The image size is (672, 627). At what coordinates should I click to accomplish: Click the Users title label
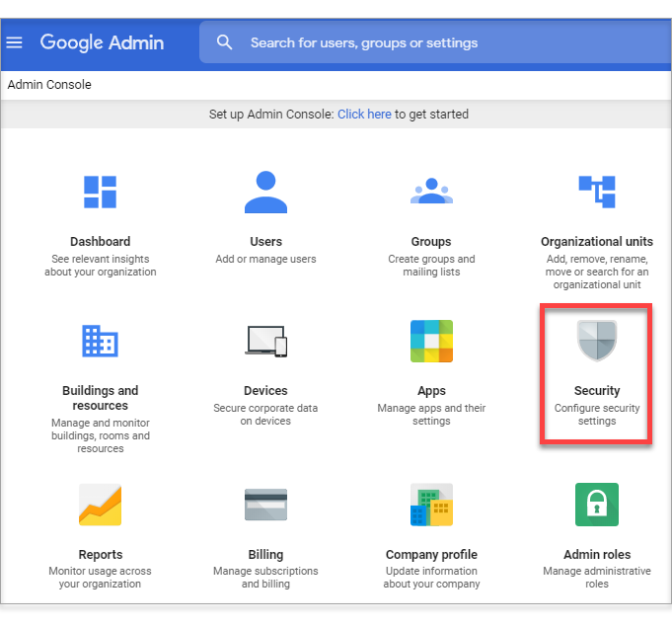tap(265, 242)
